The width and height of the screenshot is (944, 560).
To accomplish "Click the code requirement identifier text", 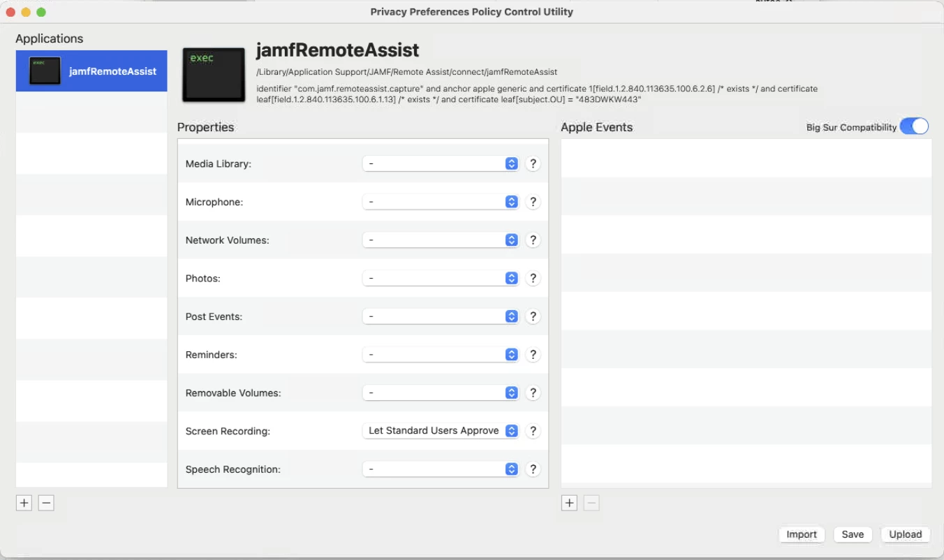I will (536, 94).
